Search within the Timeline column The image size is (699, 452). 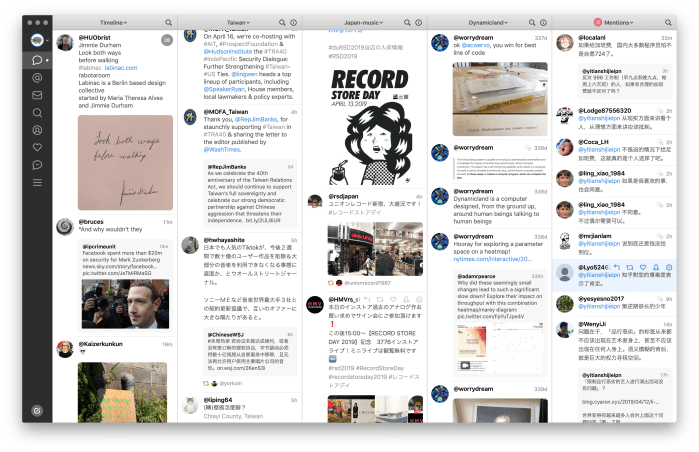point(169,22)
